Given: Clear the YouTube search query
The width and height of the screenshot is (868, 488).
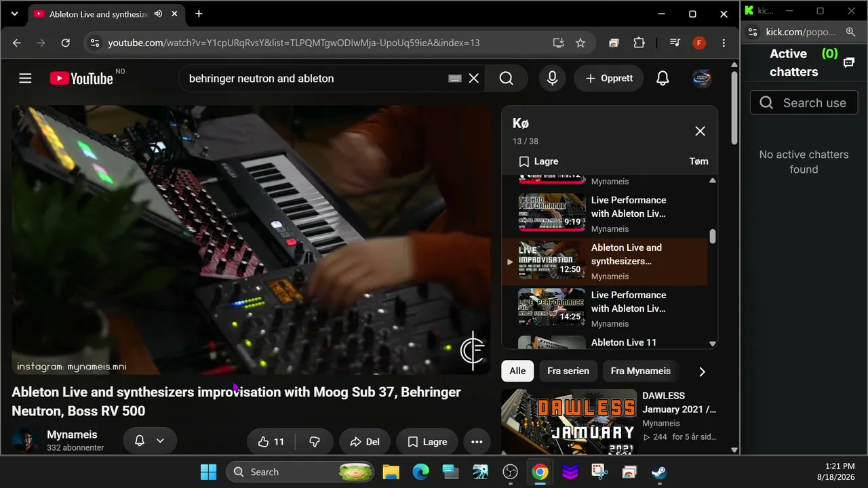Looking at the screenshot, I should [x=474, y=79].
